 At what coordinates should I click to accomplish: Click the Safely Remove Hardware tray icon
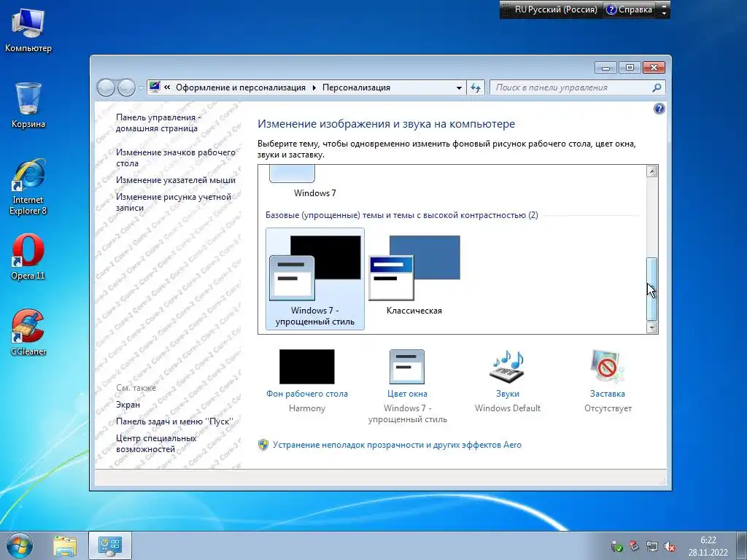coord(616,547)
